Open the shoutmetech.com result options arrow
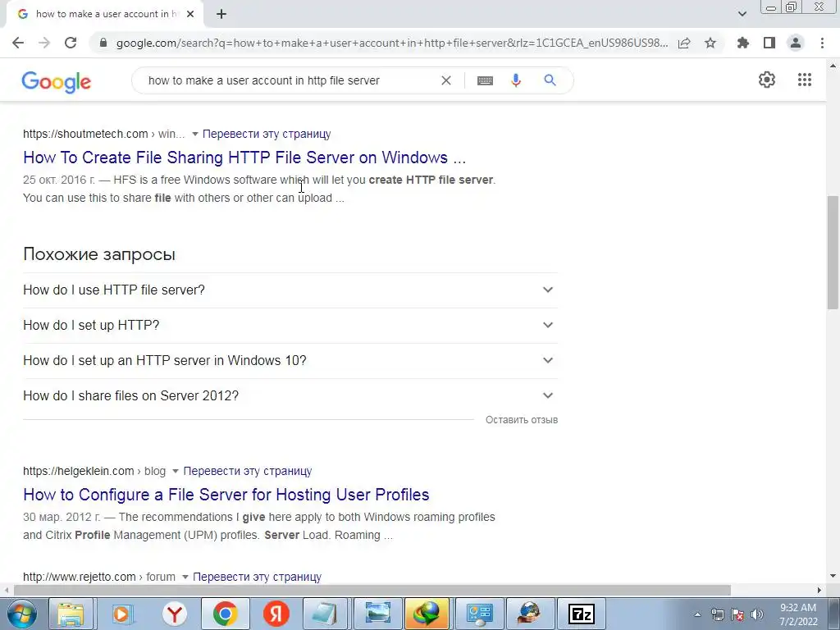 pos(195,134)
